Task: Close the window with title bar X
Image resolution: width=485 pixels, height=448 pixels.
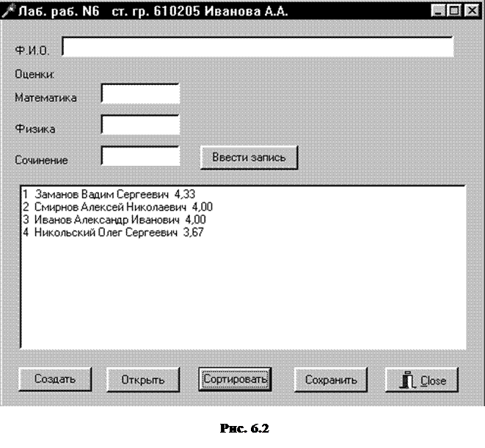Action: tap(472, 11)
